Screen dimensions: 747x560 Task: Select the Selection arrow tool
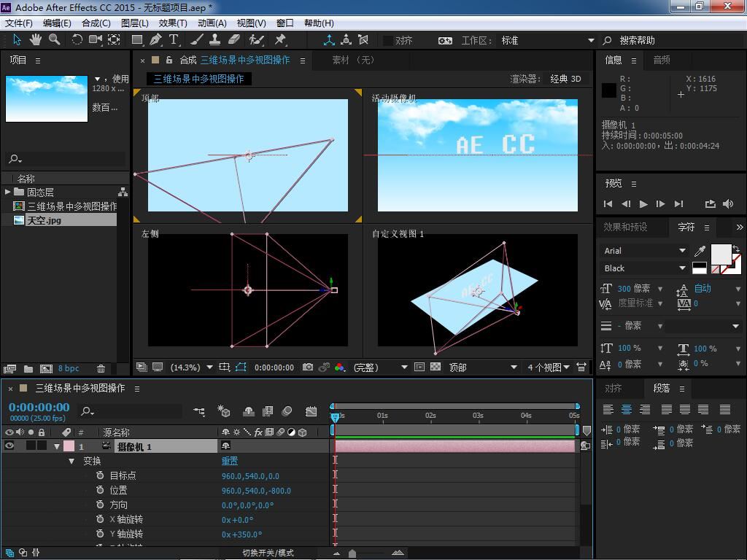17,40
